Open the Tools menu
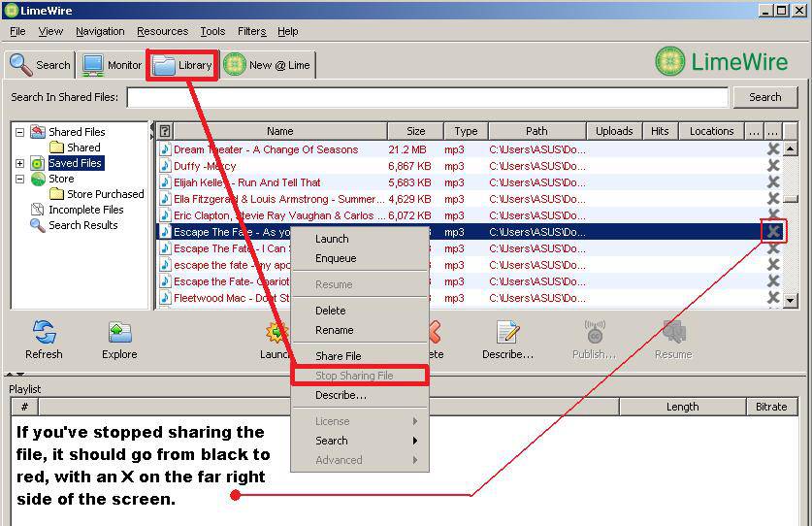Screen dimensions: 812x526 (212, 32)
